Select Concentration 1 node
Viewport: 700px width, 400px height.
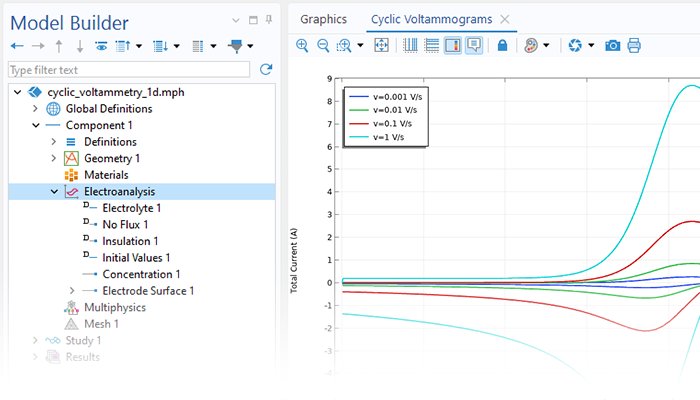tap(141, 274)
